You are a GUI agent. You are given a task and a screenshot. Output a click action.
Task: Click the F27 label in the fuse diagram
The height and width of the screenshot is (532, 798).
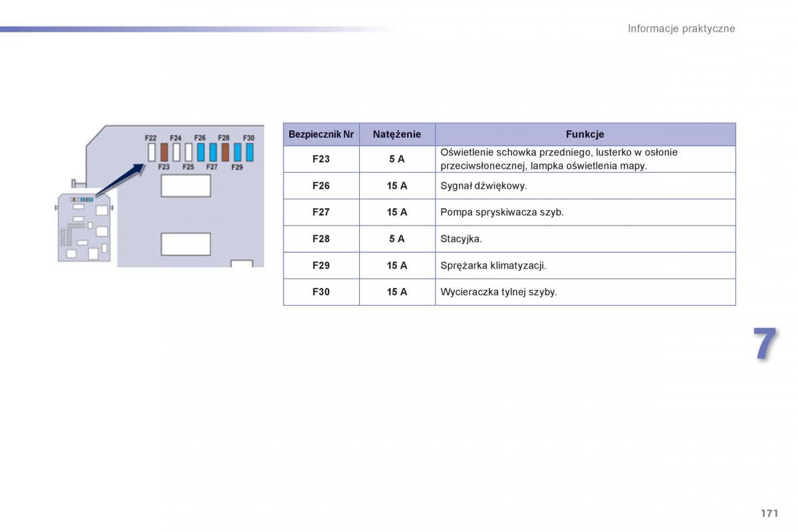pos(212,167)
